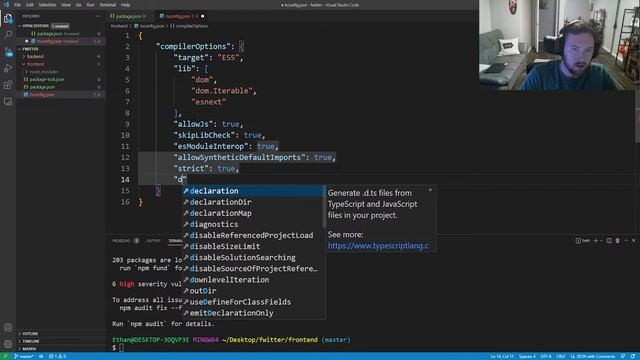Viewport: 640px width, 360px height.
Task: Close the terminal panel with X icon
Action: pyautogui.click(x=634, y=241)
